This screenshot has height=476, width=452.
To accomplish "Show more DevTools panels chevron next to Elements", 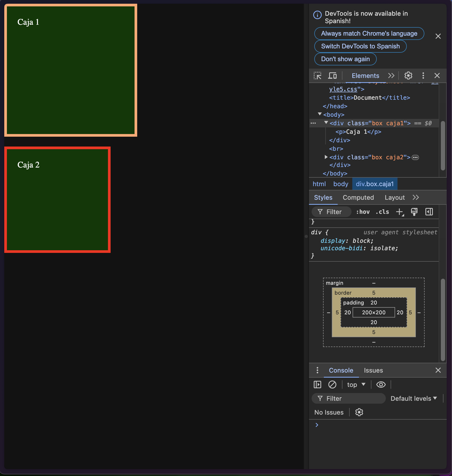I will pos(391,76).
